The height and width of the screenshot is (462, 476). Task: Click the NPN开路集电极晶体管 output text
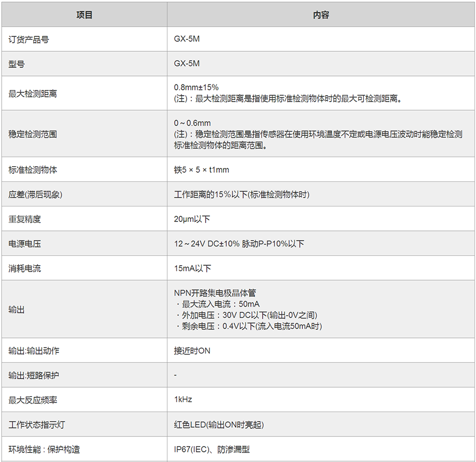pos(215,292)
